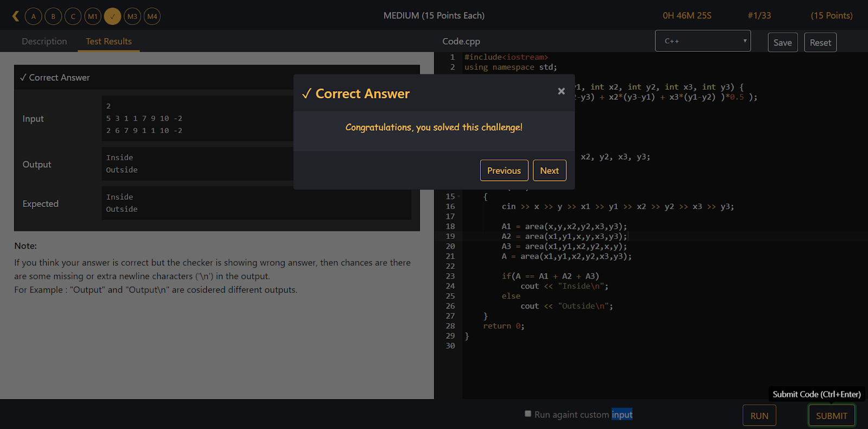Click the Input row first test case '5 3 1 1 7 9 10 -2'

(x=144, y=118)
